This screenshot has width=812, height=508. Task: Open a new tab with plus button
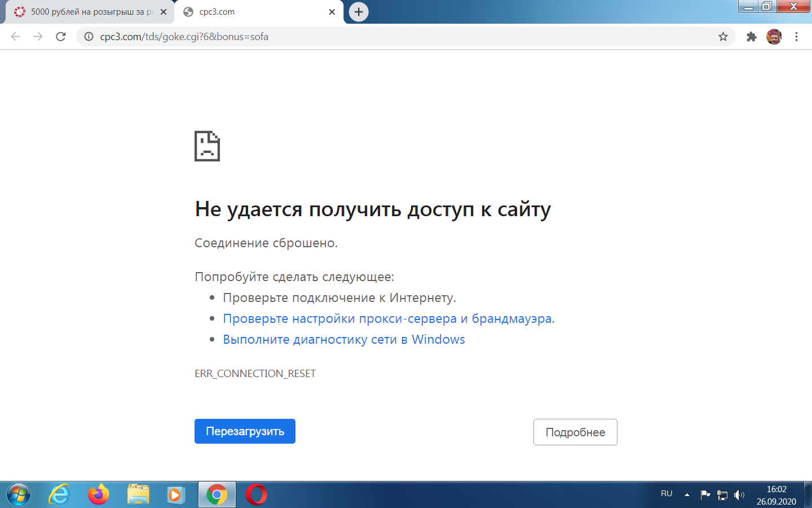(359, 12)
